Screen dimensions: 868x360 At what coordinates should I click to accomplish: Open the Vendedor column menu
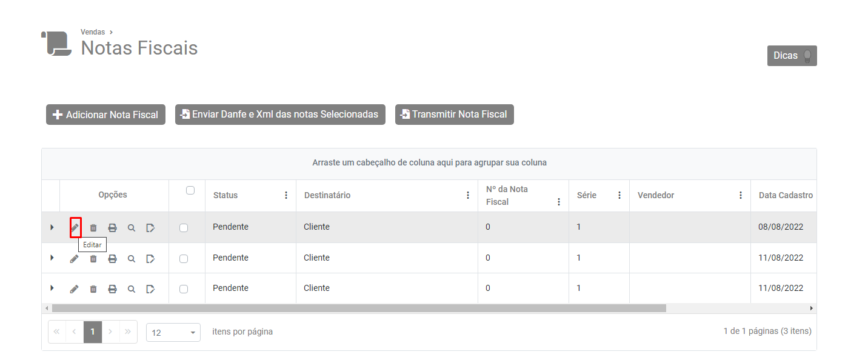click(x=741, y=196)
